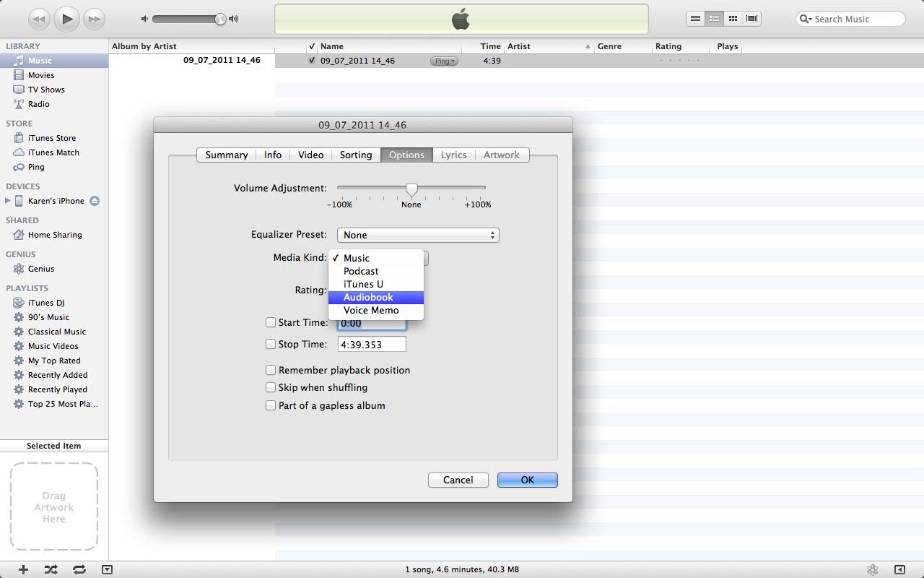924x578 pixels.
Task: Show the iTunes sidebar button at bottom right
Action: (900, 569)
